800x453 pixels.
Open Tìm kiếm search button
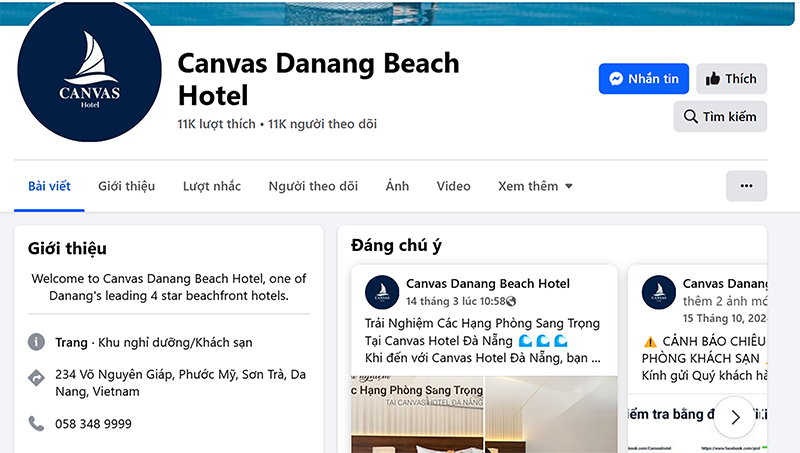click(x=720, y=116)
